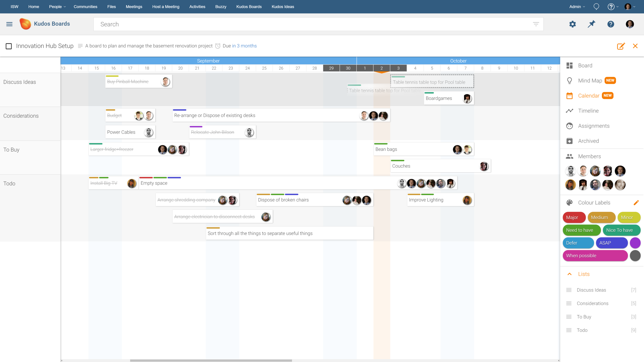The width and height of the screenshot is (644, 362).
Task: Switch to the Board view icon
Action: point(570,65)
